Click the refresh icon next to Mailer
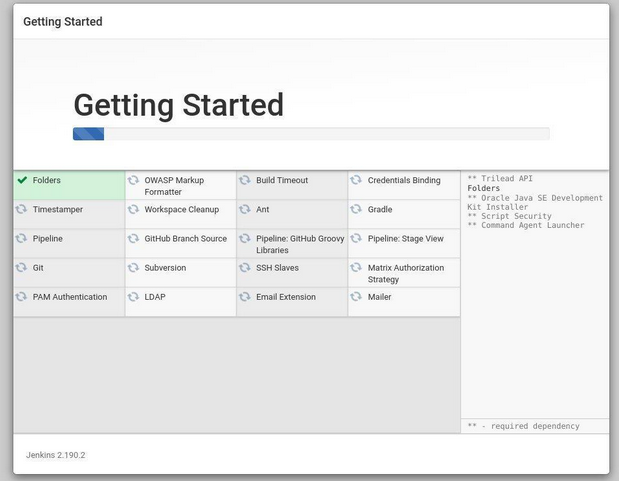 pos(356,297)
